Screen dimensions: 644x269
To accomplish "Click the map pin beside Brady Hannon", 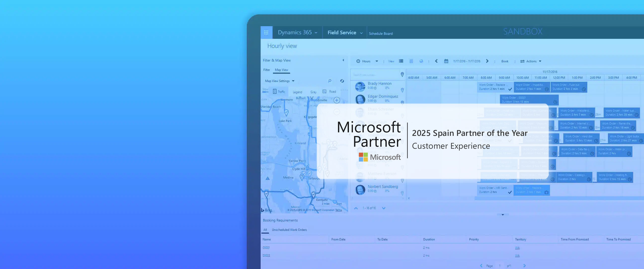I will (402, 90).
